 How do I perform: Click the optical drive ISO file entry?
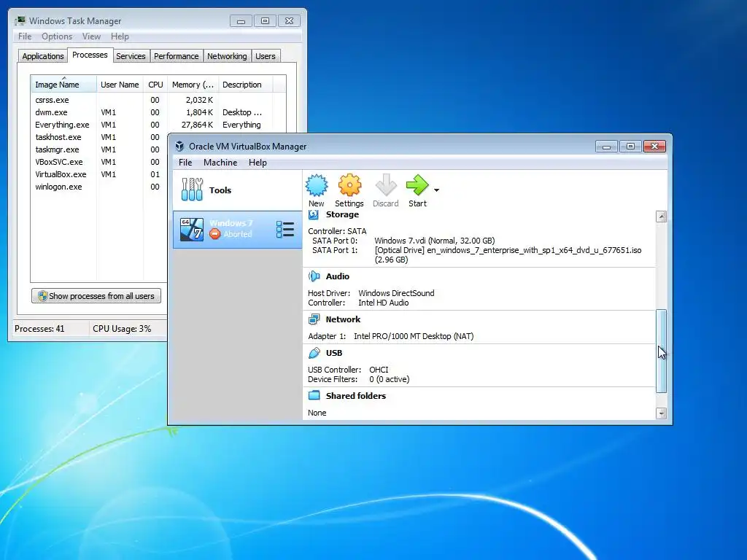508,254
